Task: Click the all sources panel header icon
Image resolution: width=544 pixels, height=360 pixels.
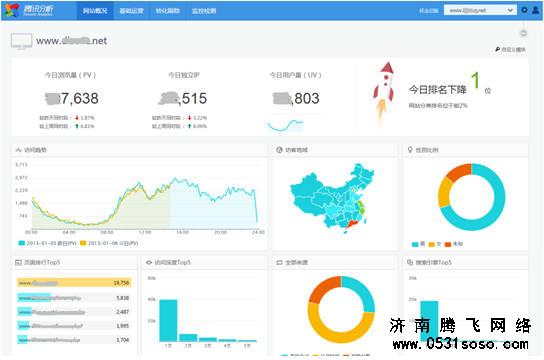Action: 279,263
